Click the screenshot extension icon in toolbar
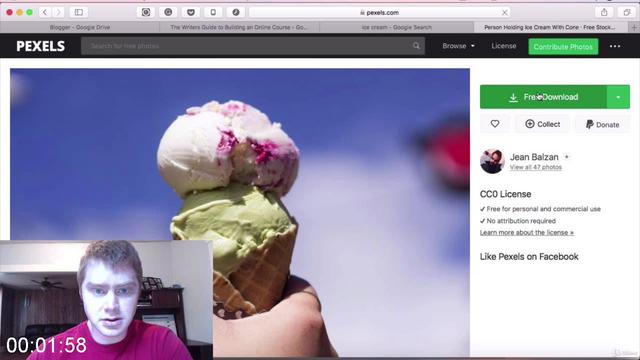The width and height of the screenshot is (640, 360). click(146, 12)
